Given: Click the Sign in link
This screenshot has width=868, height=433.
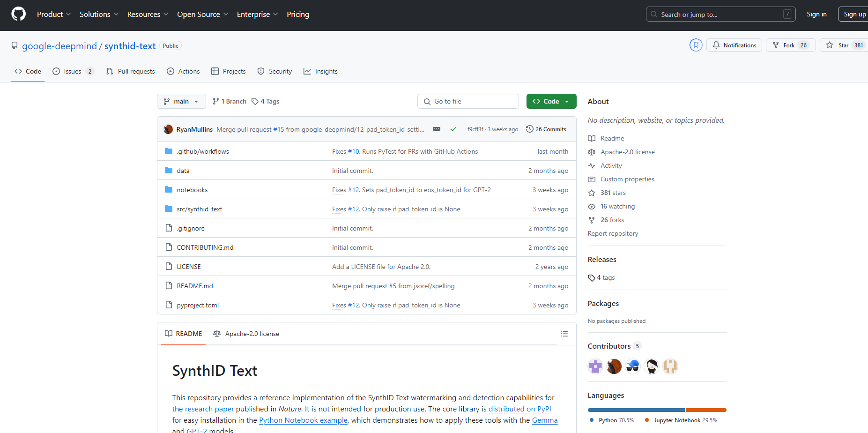Looking at the screenshot, I should pos(816,14).
